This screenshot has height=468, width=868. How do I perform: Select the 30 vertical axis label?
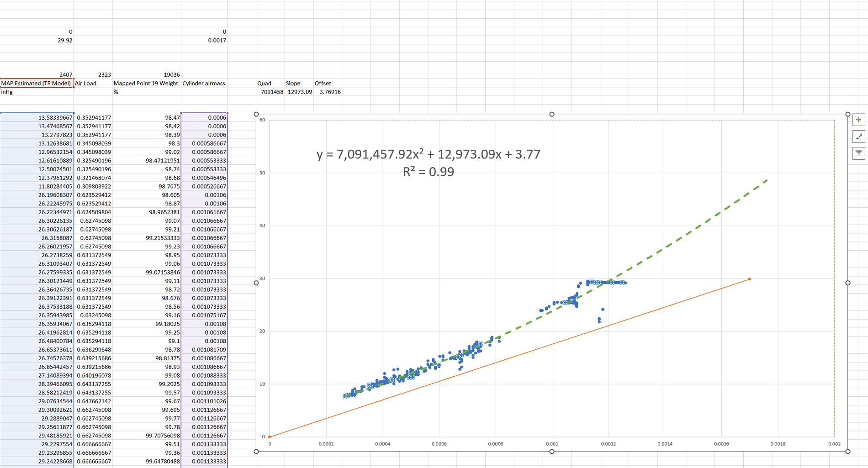262,279
